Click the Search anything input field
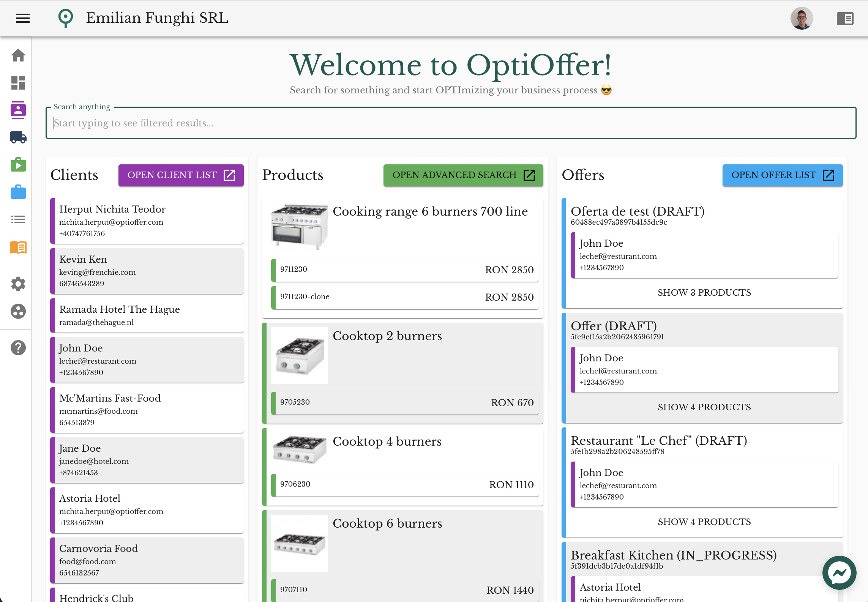This screenshot has width=868, height=602. 450,123
